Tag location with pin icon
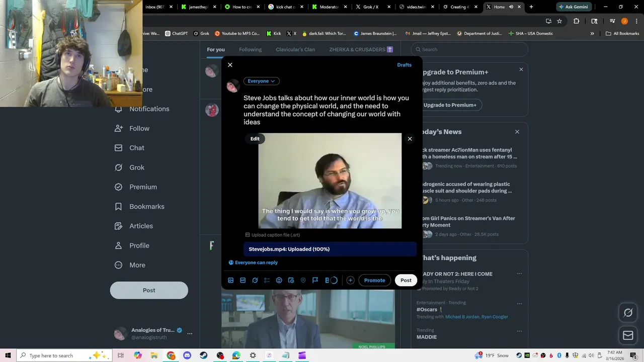 coord(303,280)
